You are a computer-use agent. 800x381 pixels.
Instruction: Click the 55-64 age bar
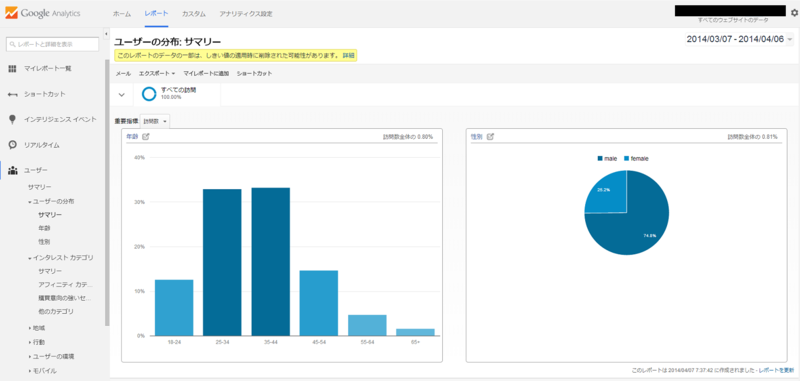367,325
